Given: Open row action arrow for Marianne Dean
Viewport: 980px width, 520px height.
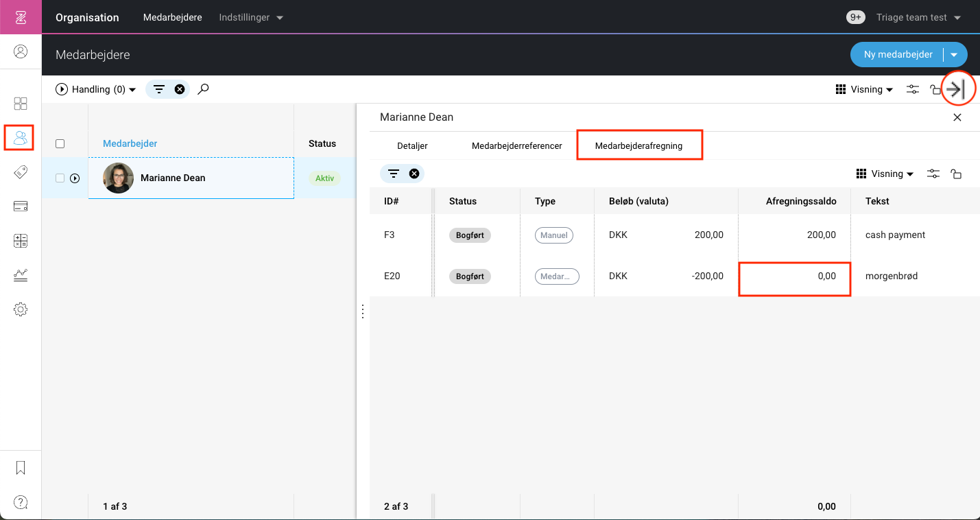Looking at the screenshot, I should (75, 178).
